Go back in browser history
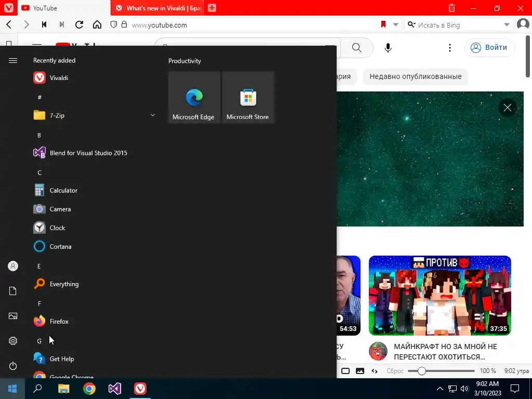Image resolution: width=532 pixels, height=399 pixels. point(9,24)
